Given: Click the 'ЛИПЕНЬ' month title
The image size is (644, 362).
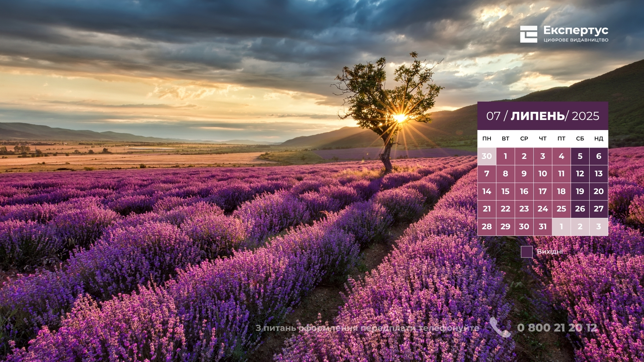Looking at the screenshot, I should [x=538, y=116].
